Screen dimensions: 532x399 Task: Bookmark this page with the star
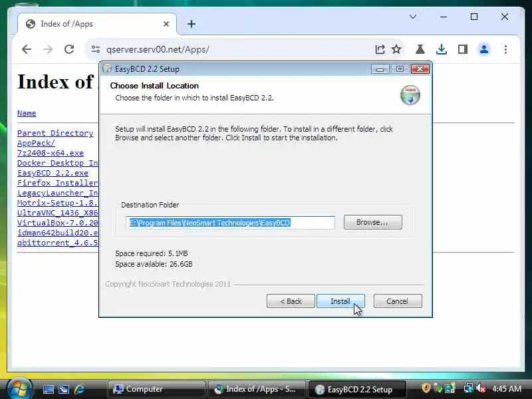click(396, 49)
